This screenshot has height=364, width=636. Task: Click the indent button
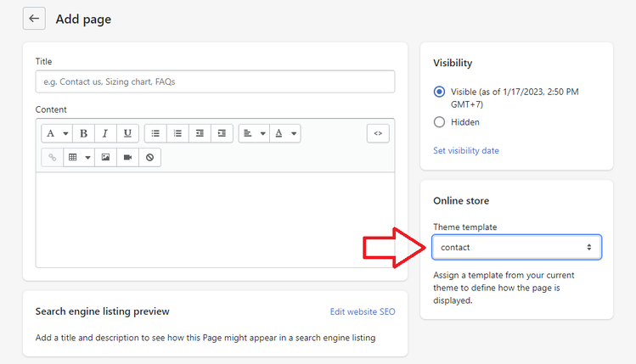[222, 133]
